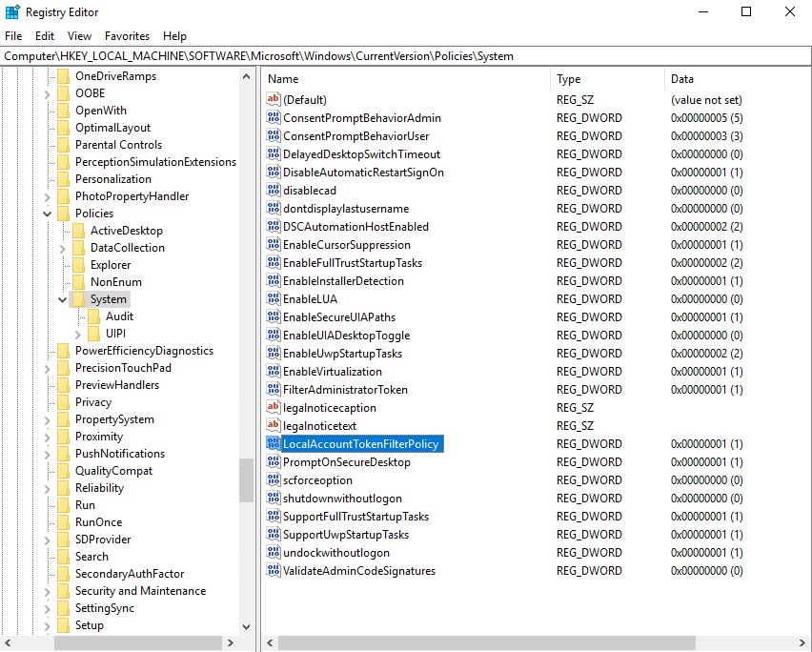The width and height of the screenshot is (812, 652).
Task: Select the DelayedDesktopSwitchTimeout value name
Action: click(x=361, y=153)
